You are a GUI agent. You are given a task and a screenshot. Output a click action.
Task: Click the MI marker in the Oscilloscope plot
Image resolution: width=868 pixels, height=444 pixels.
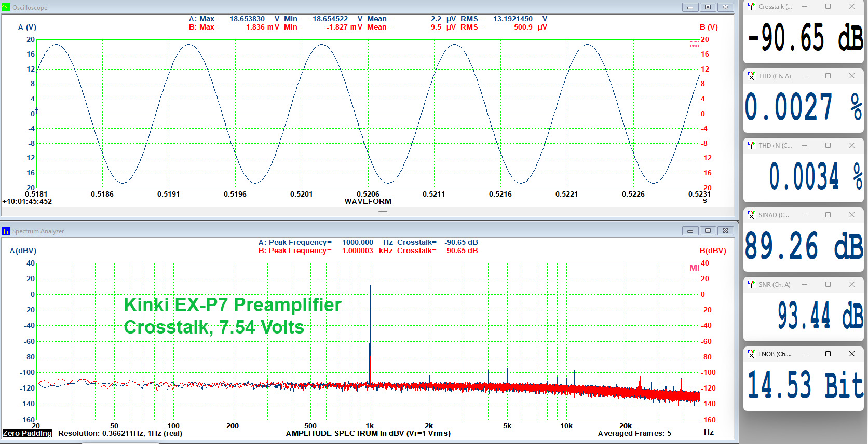click(x=694, y=45)
